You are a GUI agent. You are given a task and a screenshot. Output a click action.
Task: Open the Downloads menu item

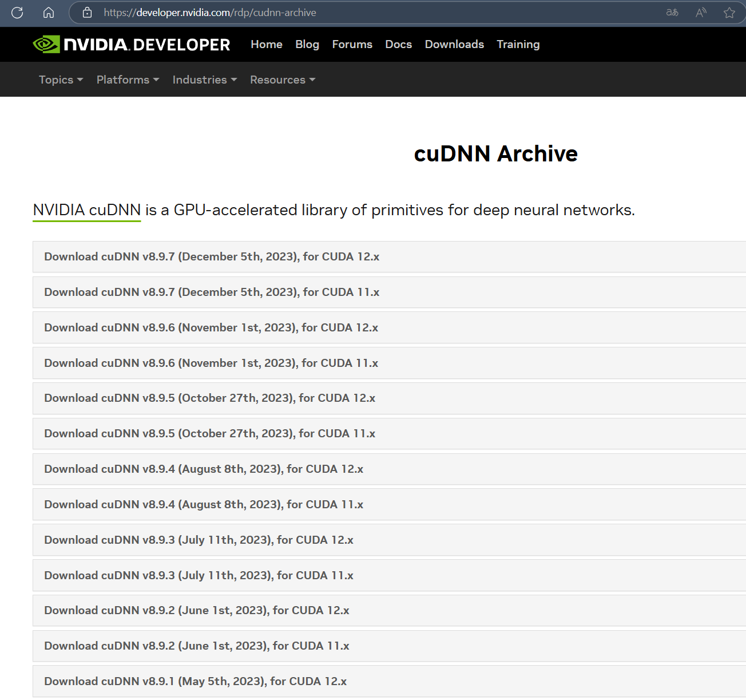coord(454,44)
